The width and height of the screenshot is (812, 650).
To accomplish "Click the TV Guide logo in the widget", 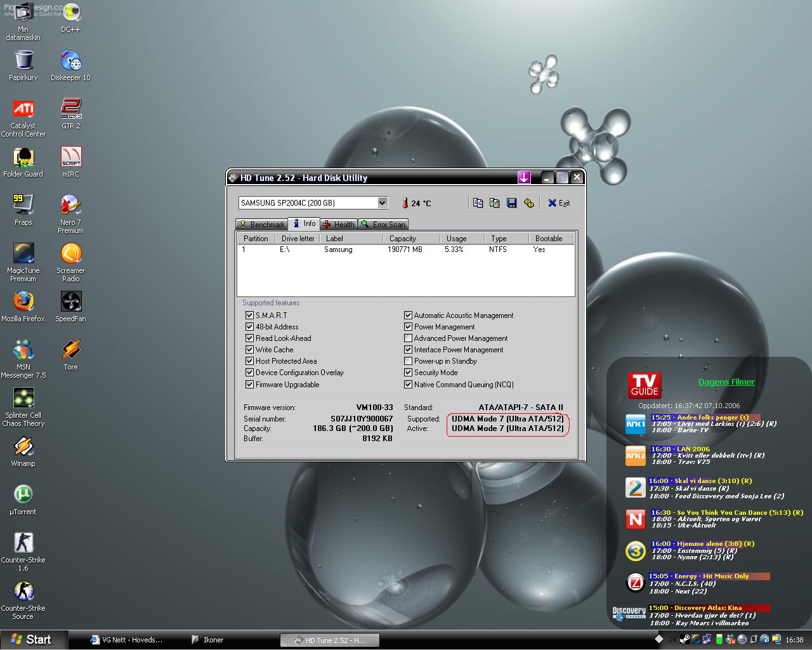I will coord(645,385).
